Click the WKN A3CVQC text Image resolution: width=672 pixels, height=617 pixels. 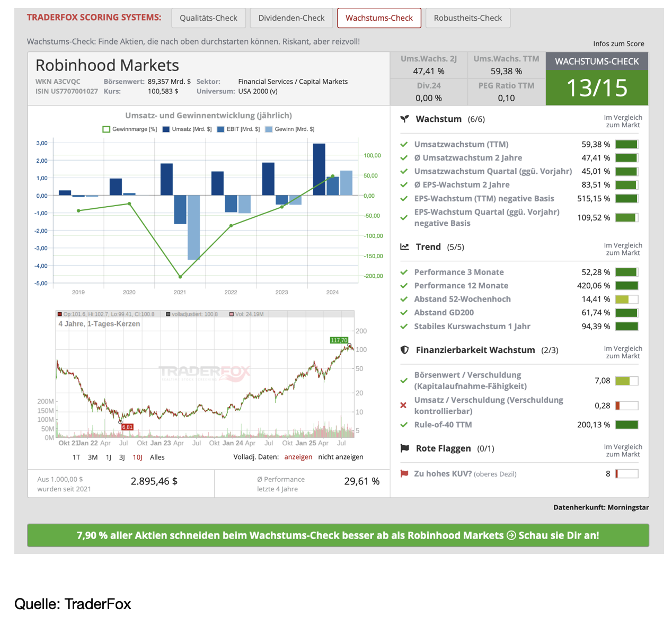[x=58, y=82]
